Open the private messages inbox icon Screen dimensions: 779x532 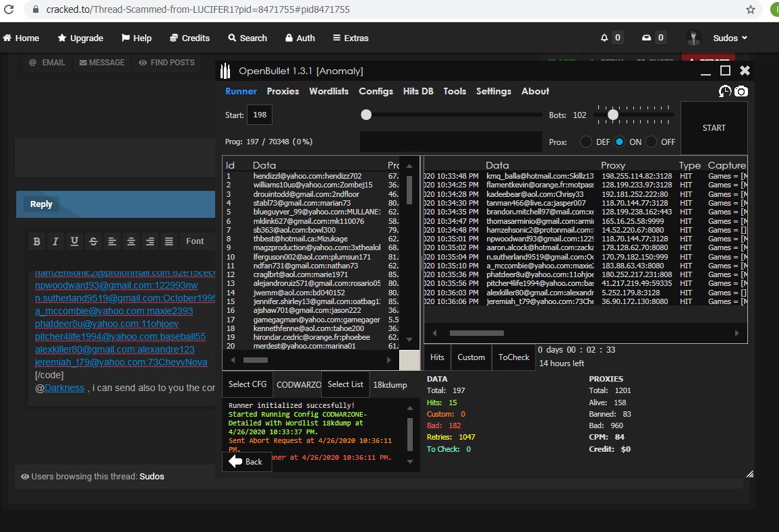tap(646, 38)
